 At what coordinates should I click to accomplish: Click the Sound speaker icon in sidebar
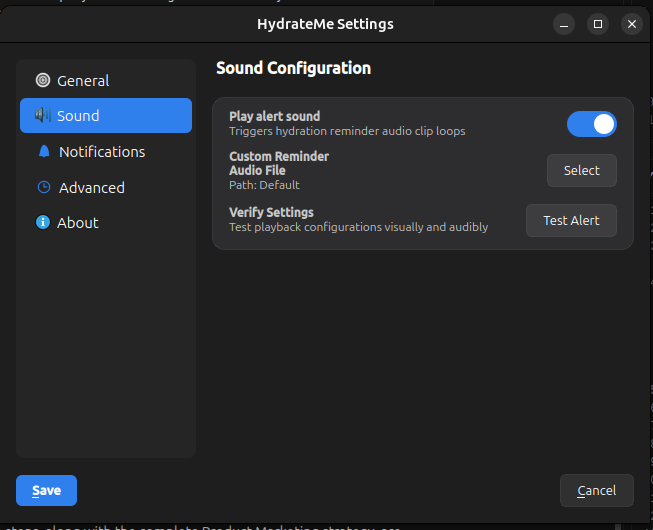tap(42, 115)
